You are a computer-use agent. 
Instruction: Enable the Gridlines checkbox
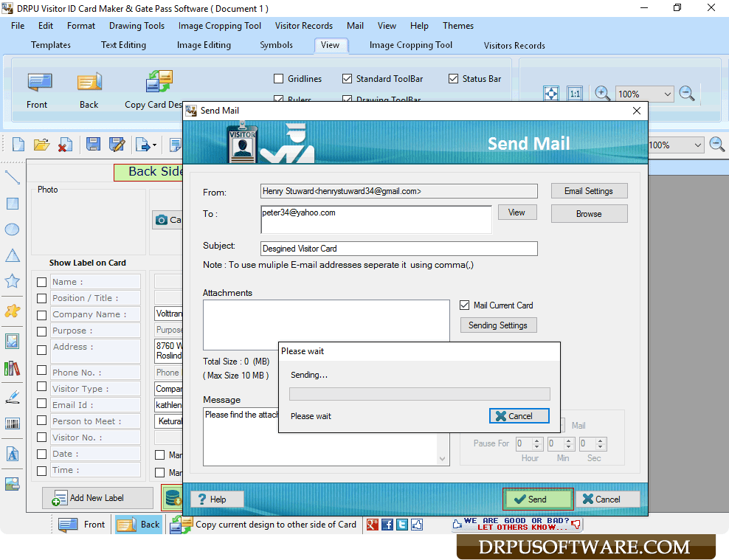[x=279, y=78]
